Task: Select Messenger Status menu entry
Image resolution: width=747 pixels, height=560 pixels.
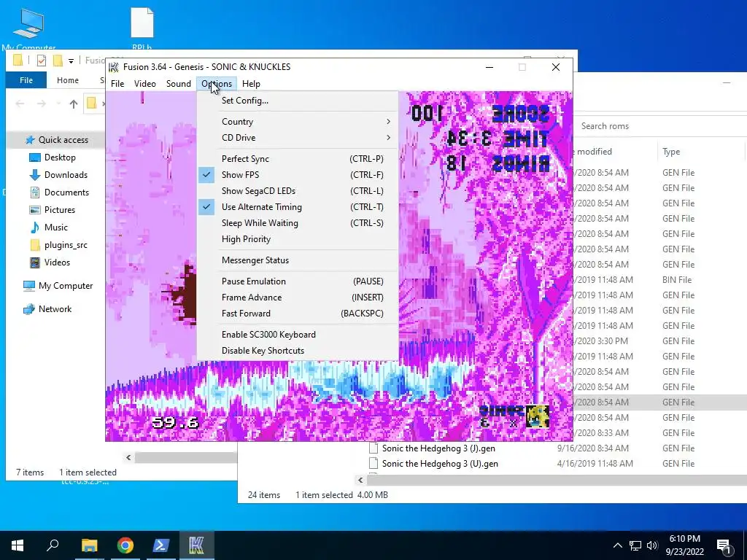Action: 298,260
